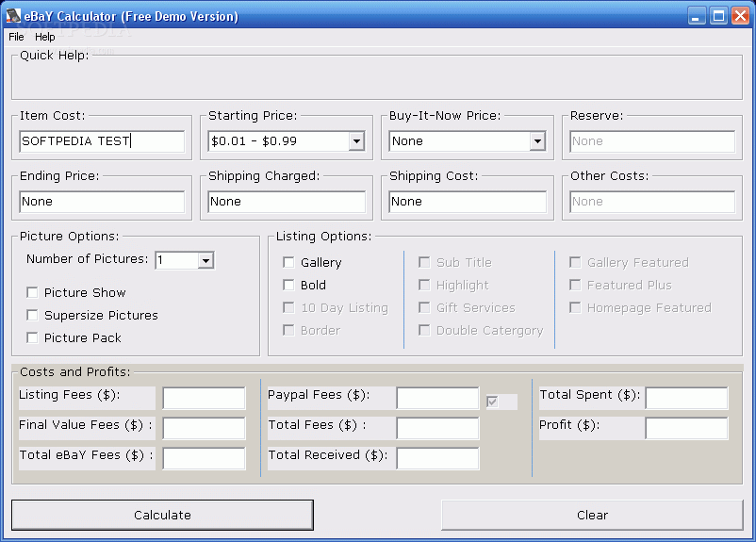The width and height of the screenshot is (756, 542).
Task: Enable the Picture Show checkbox
Action: [32, 293]
